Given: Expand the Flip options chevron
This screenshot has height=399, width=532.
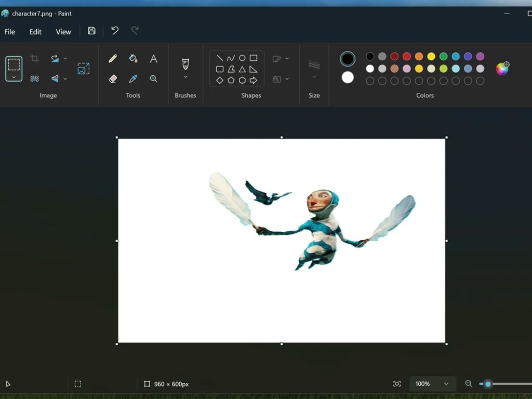Looking at the screenshot, I should (65, 79).
